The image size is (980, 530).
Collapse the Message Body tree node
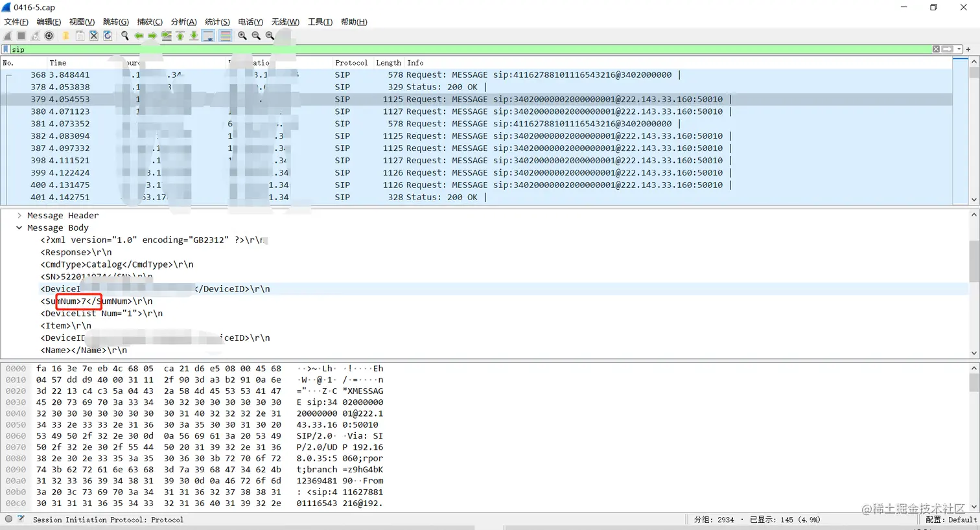point(19,227)
